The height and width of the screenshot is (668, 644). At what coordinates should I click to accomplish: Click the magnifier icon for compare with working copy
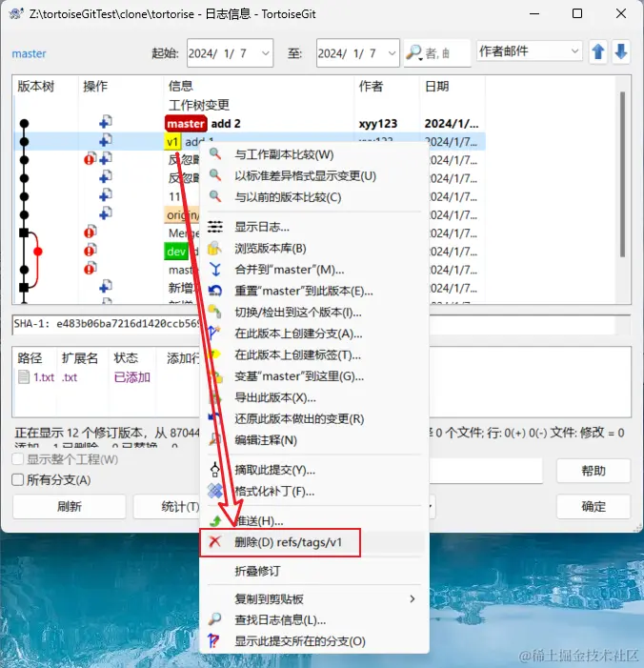pos(215,153)
